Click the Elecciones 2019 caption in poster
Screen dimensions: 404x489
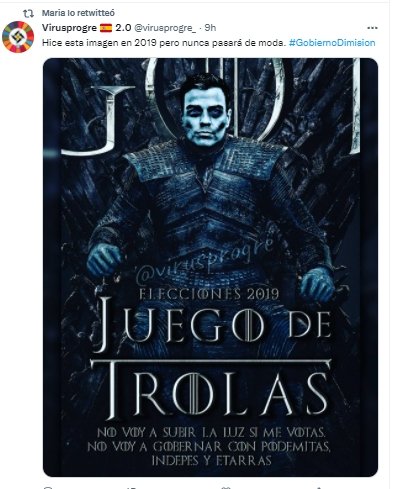tap(209, 294)
